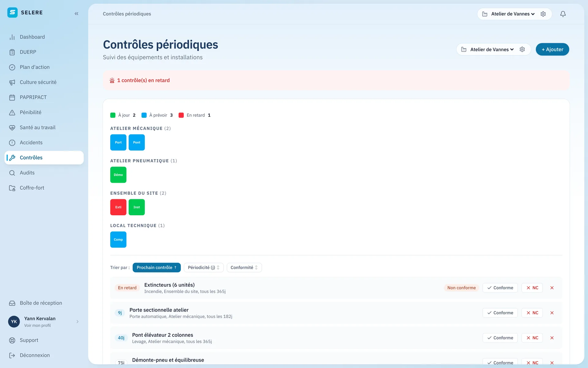Click the Santé au travail heart icon
Screen dimensions: 588x368
12,128
